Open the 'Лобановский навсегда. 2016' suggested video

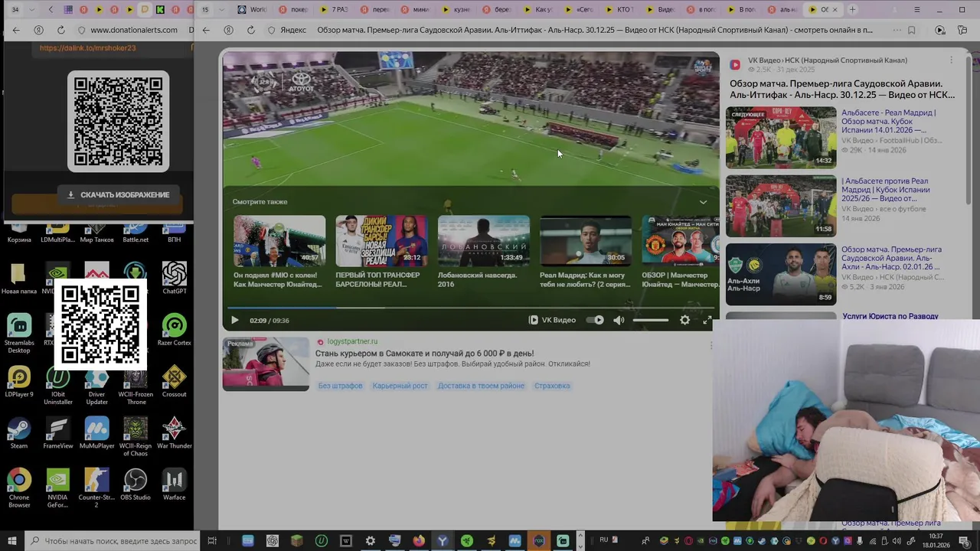pyautogui.click(x=483, y=252)
